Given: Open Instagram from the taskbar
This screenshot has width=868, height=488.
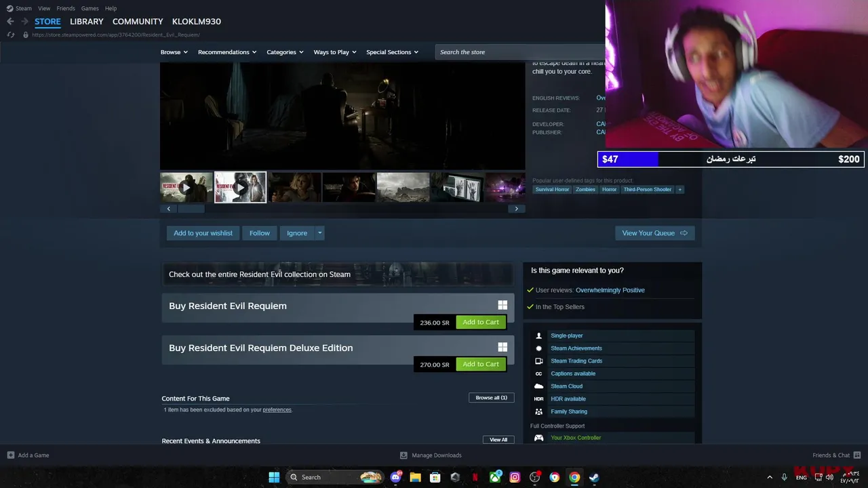Looking at the screenshot, I should [x=515, y=477].
